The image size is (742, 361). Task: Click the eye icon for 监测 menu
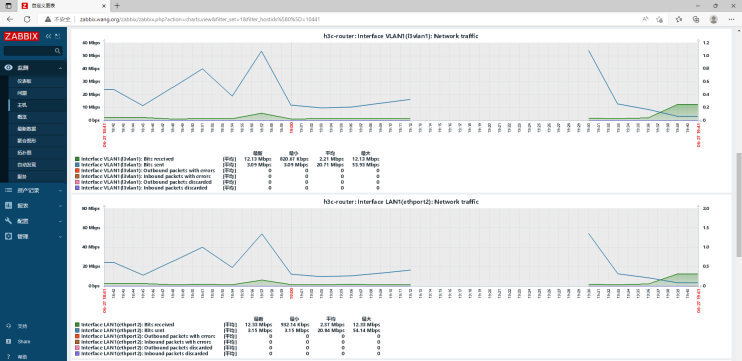tap(8, 68)
